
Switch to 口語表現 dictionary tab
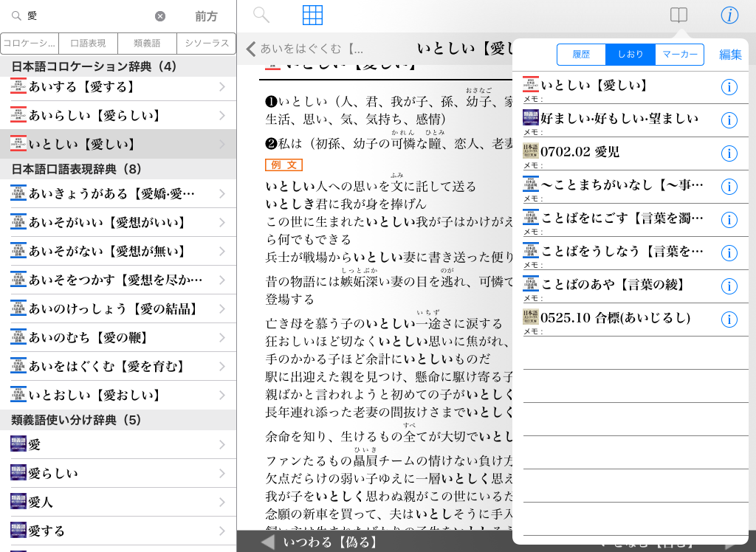(x=89, y=44)
